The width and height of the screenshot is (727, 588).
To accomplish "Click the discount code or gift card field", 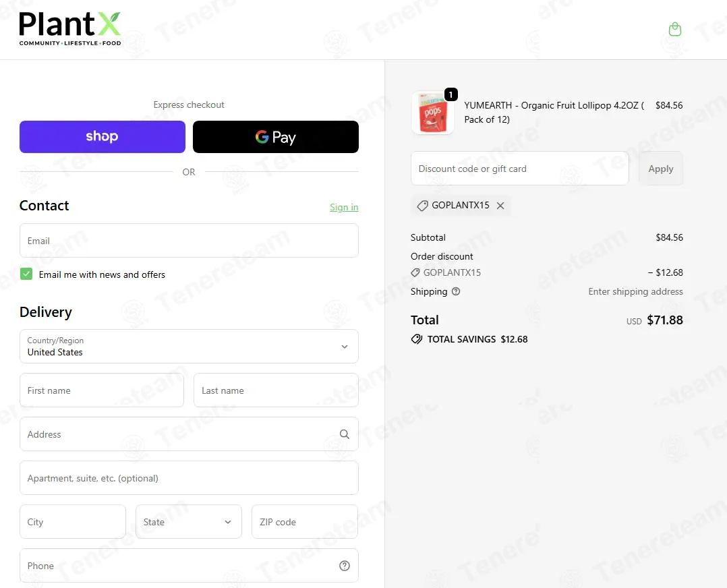I will click(520, 169).
